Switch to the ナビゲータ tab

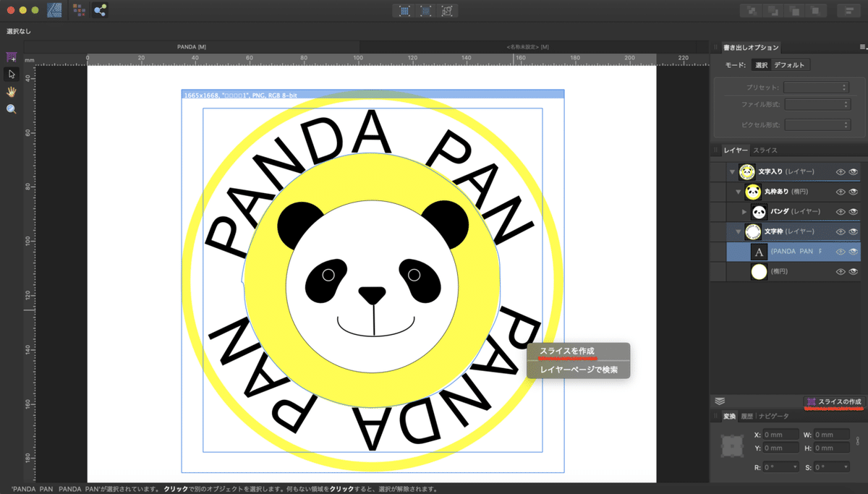(773, 416)
